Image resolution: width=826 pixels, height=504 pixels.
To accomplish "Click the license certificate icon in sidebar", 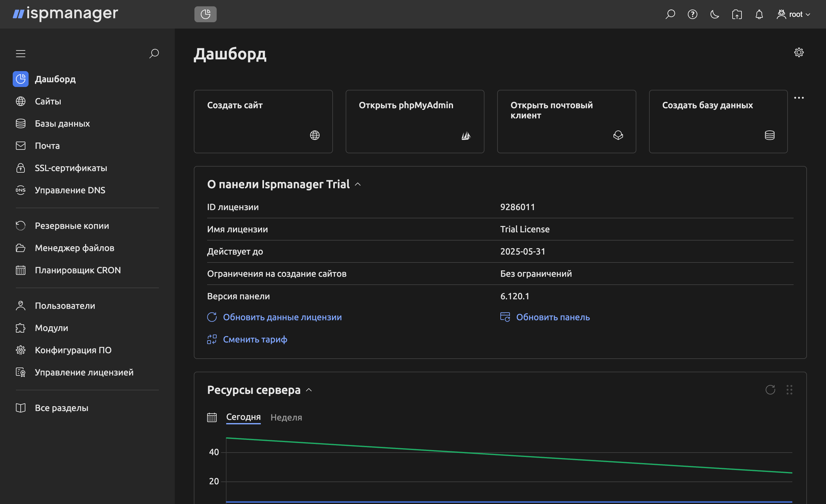I will (x=21, y=372).
